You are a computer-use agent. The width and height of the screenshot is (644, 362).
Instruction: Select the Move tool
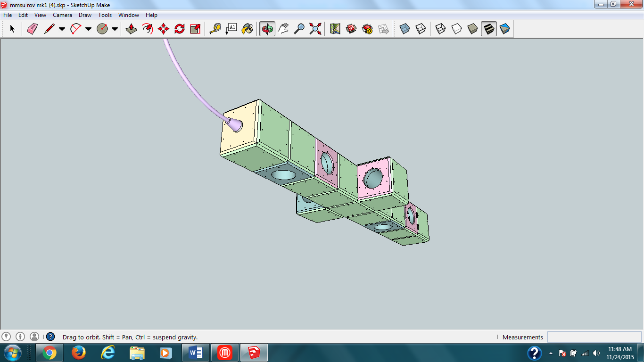click(164, 29)
